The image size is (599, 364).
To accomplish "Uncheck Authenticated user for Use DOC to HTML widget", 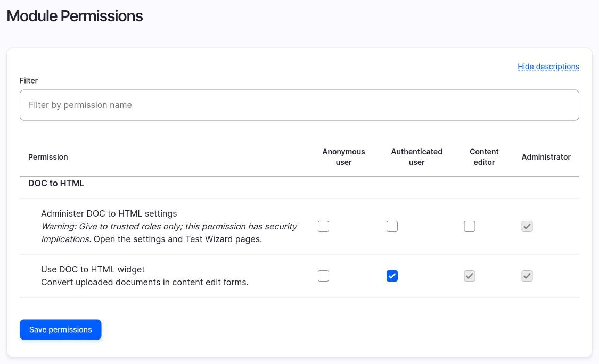I will click(x=392, y=276).
